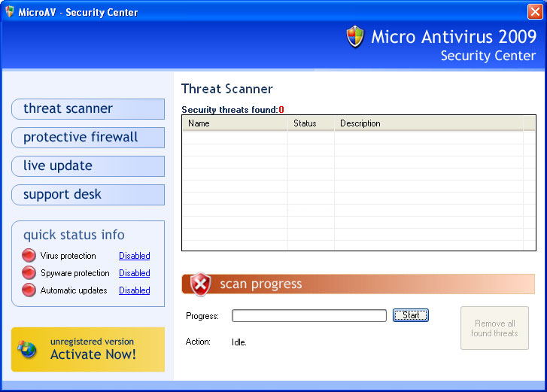Open the protective firewall section
This screenshot has width=547, height=392.
point(88,138)
